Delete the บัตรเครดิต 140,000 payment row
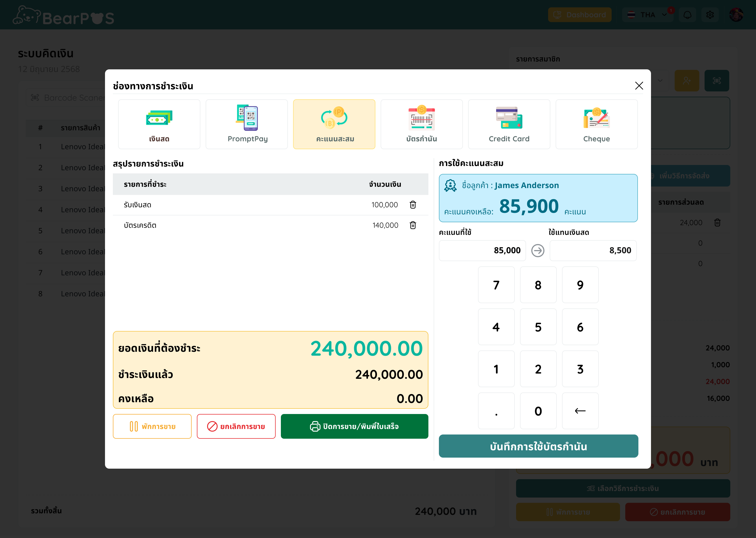The height and width of the screenshot is (538, 756). (x=413, y=225)
